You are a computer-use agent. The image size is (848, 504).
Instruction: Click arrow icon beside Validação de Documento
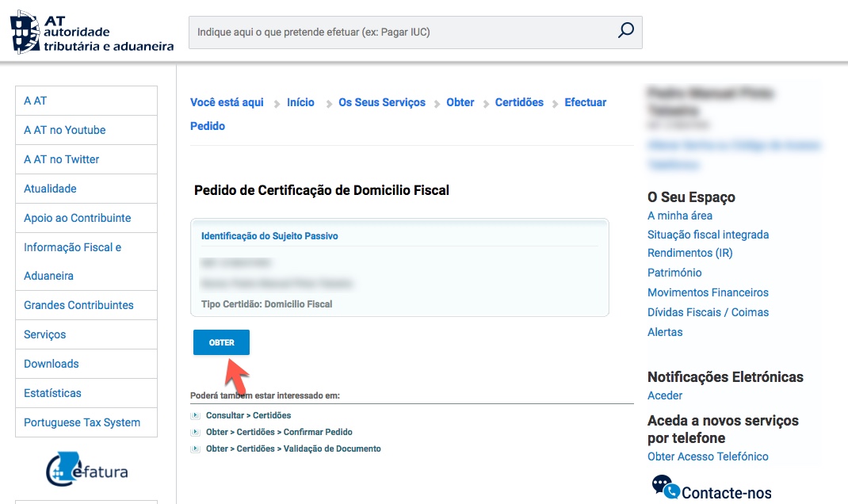click(x=195, y=449)
